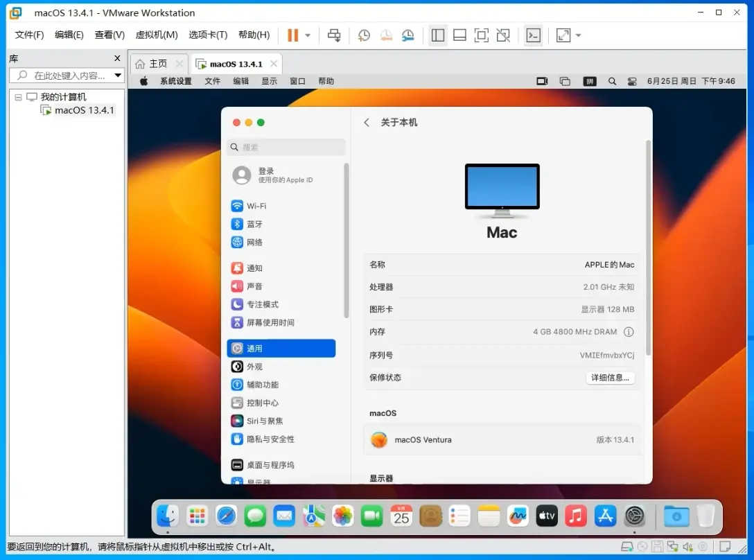This screenshot has width=754, height=560.
Task: Open the pause button dropdown arrow
Action: [x=308, y=35]
